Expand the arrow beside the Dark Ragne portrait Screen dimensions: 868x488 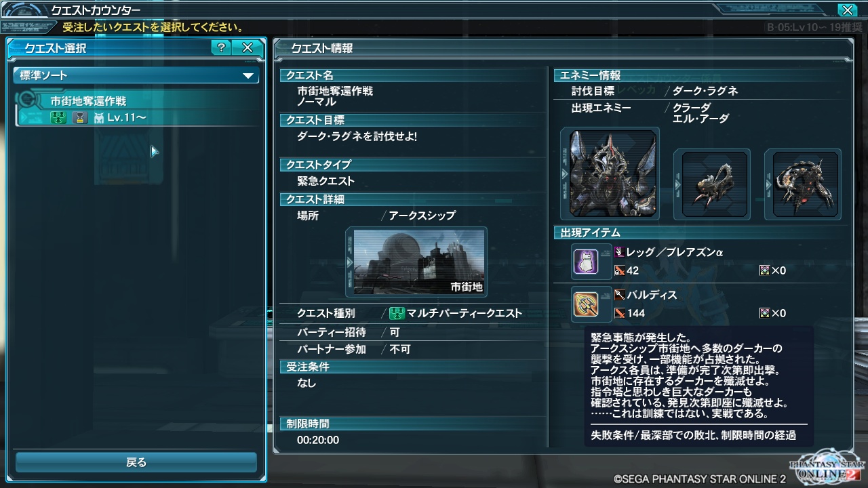tap(564, 174)
